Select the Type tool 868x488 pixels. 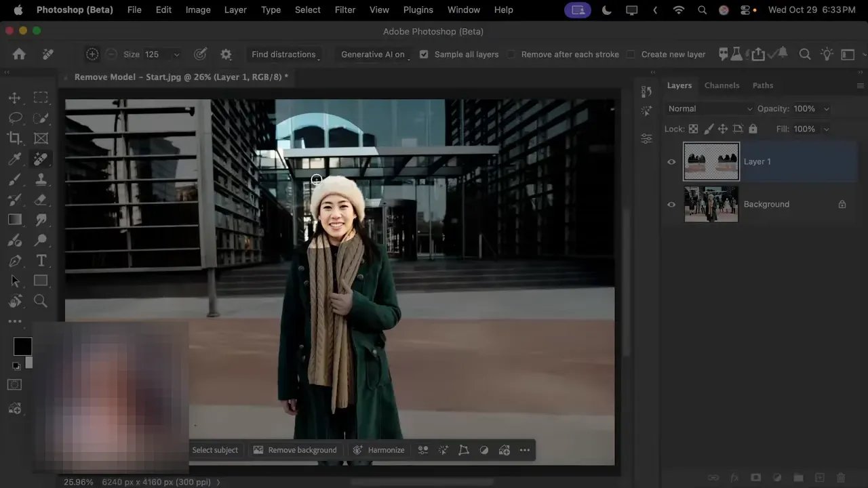41,260
